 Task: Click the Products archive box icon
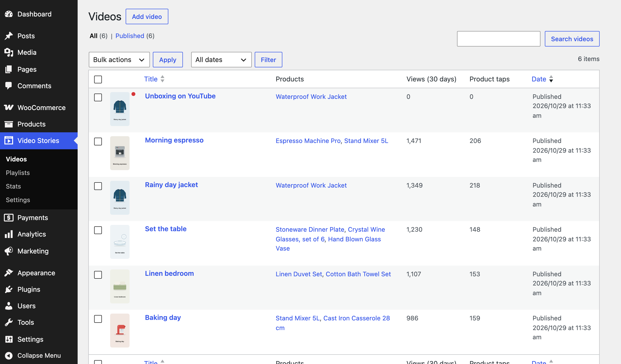tap(9, 124)
